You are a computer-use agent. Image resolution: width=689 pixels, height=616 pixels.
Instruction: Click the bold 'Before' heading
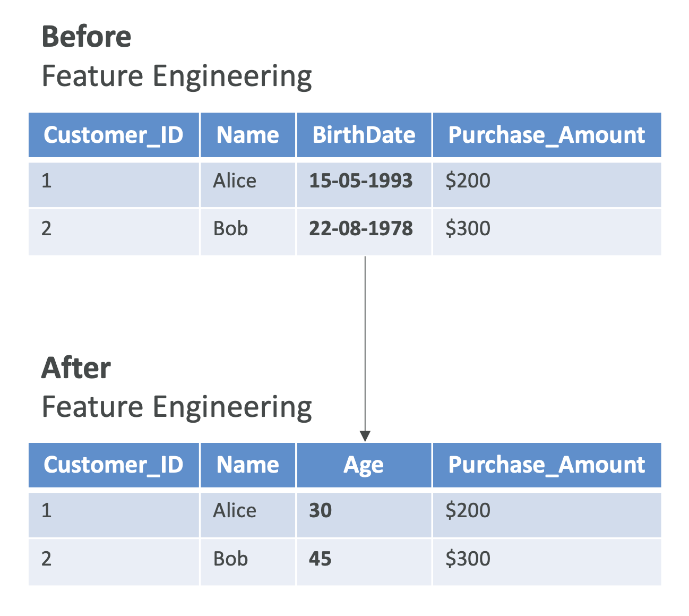(x=86, y=37)
